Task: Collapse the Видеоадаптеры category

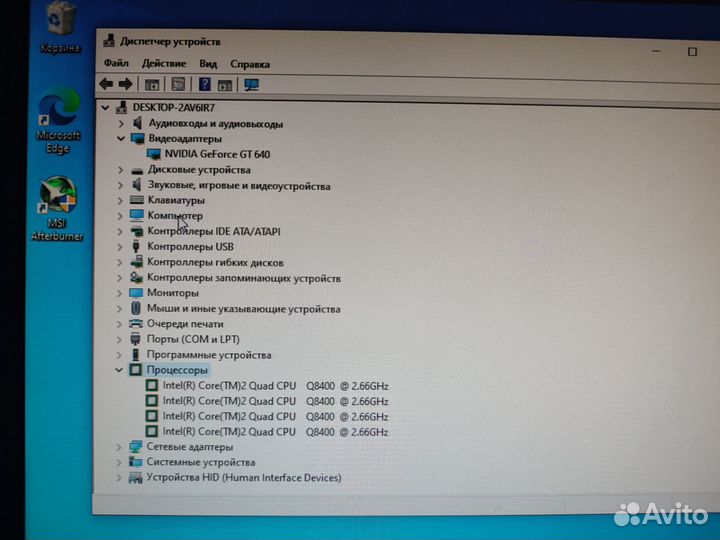Action: pyautogui.click(x=121, y=139)
